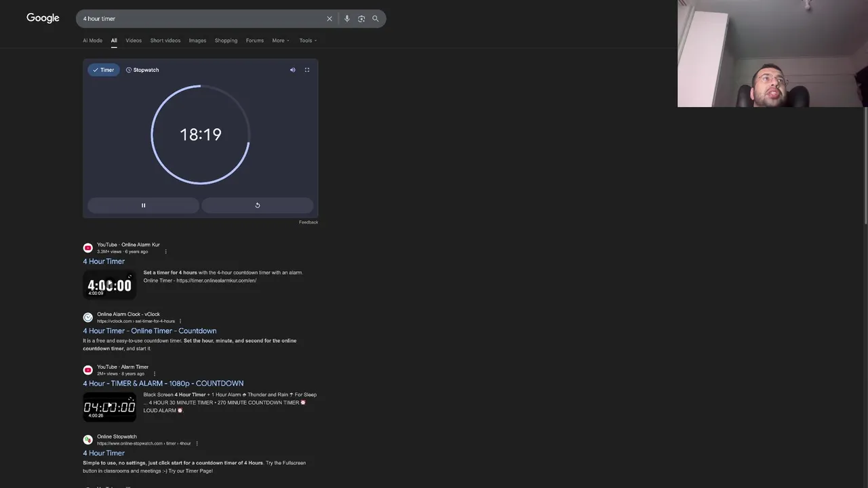Viewport: 868px width, 488px height.
Task: Expand timer to fullscreen
Action: pyautogui.click(x=307, y=70)
